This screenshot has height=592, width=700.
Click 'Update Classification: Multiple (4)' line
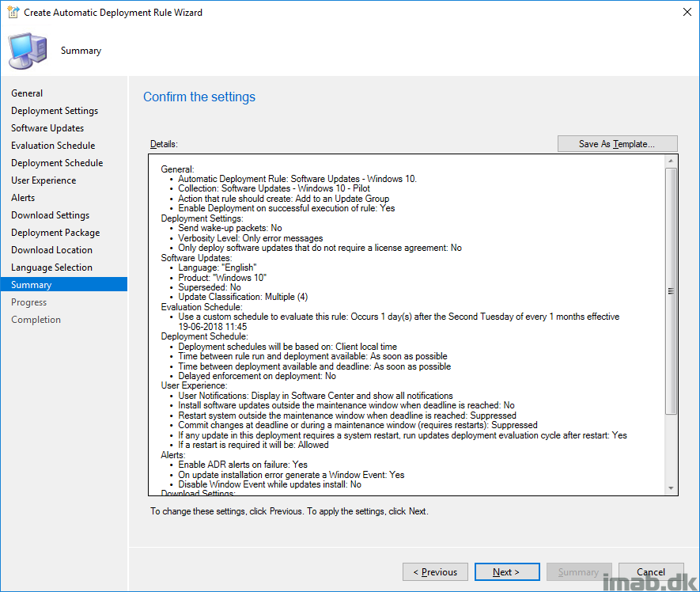click(x=243, y=297)
